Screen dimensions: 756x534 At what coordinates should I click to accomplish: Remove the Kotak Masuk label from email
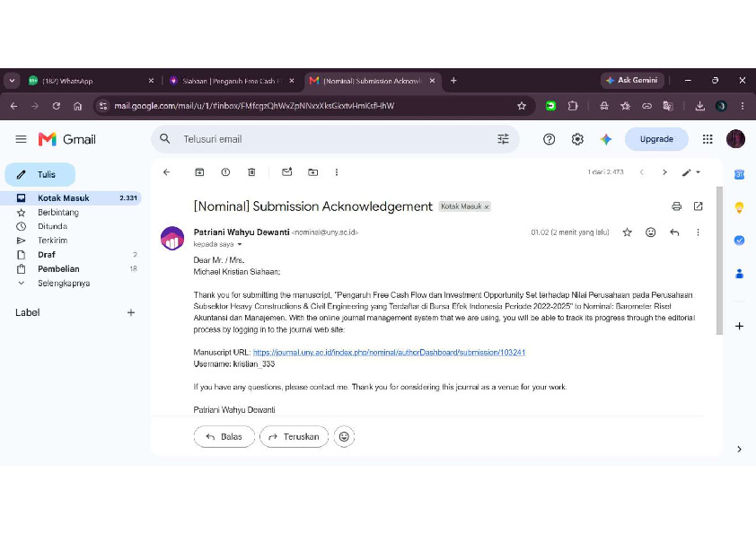pyautogui.click(x=487, y=206)
